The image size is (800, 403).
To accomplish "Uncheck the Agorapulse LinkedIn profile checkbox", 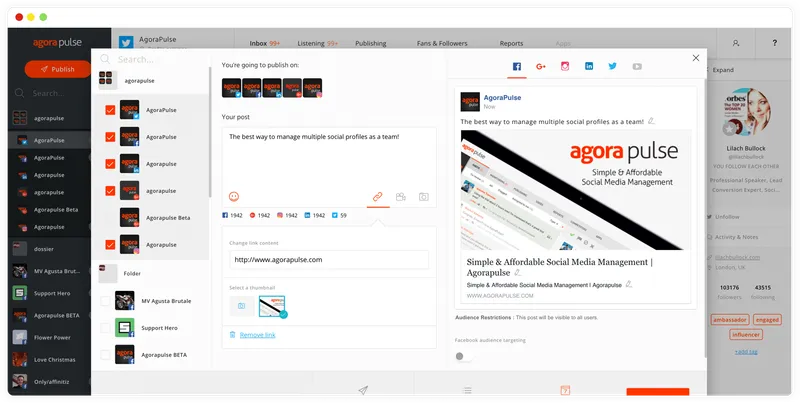I will [110, 164].
